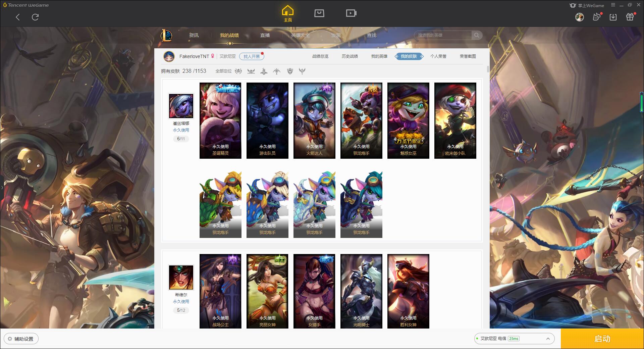Open the 女猎手 skin card
Viewport: 644px width, 349px height.
(314, 291)
